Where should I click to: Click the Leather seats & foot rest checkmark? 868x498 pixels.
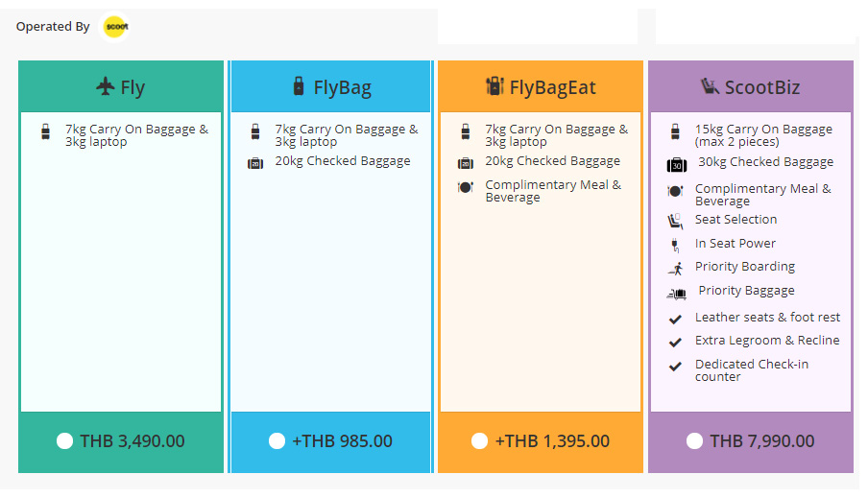pos(675,319)
